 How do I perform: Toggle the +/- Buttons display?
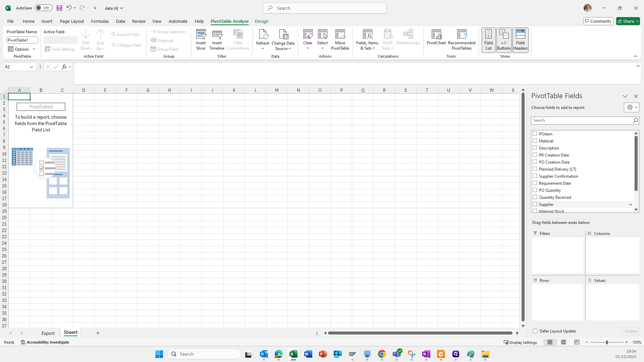(x=504, y=40)
